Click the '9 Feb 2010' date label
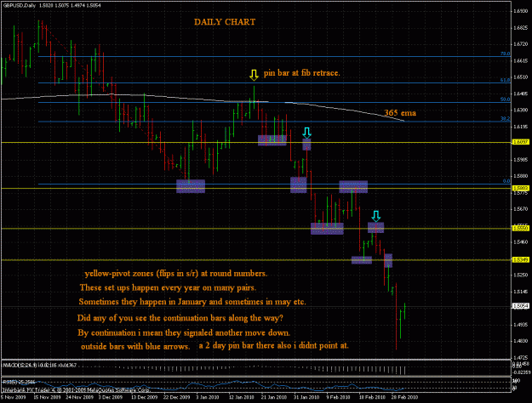The height and width of the screenshot is (403, 532). click(338, 397)
